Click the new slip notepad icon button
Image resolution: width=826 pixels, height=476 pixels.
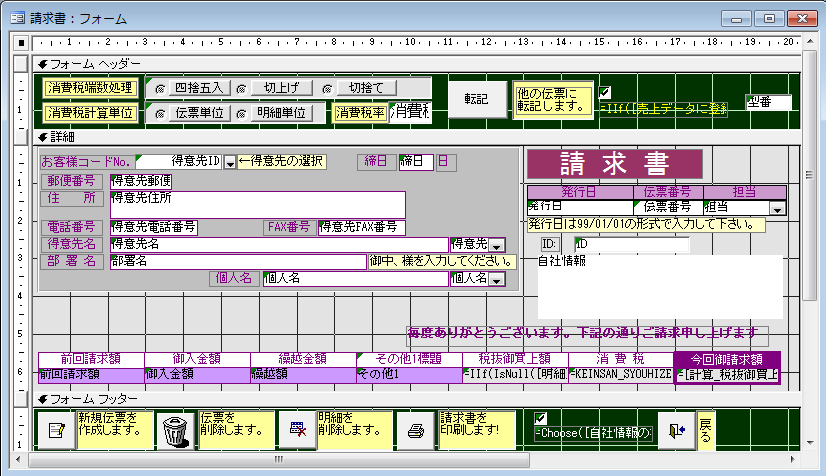tap(56, 430)
